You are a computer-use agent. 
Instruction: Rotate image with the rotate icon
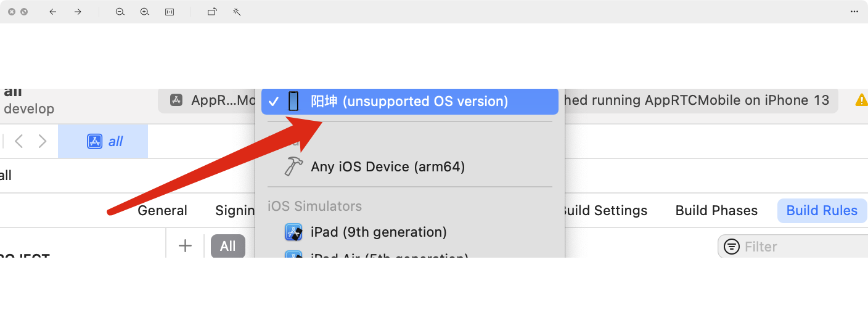click(212, 12)
